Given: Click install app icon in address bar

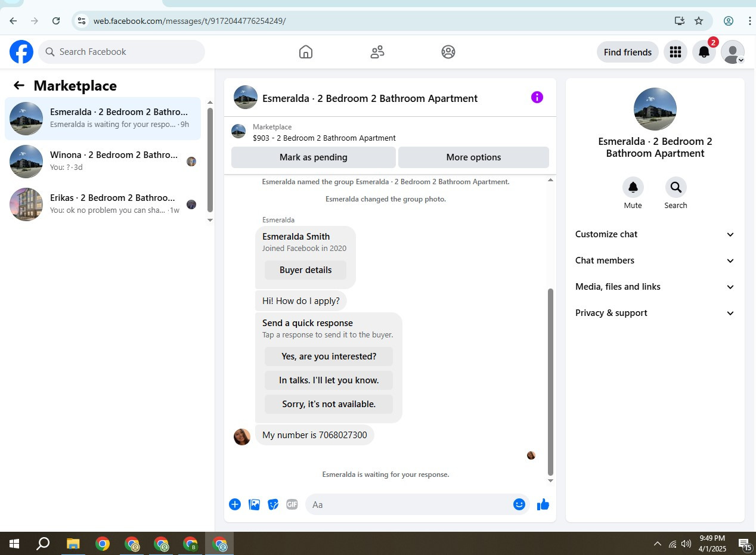Looking at the screenshot, I should coord(679,21).
